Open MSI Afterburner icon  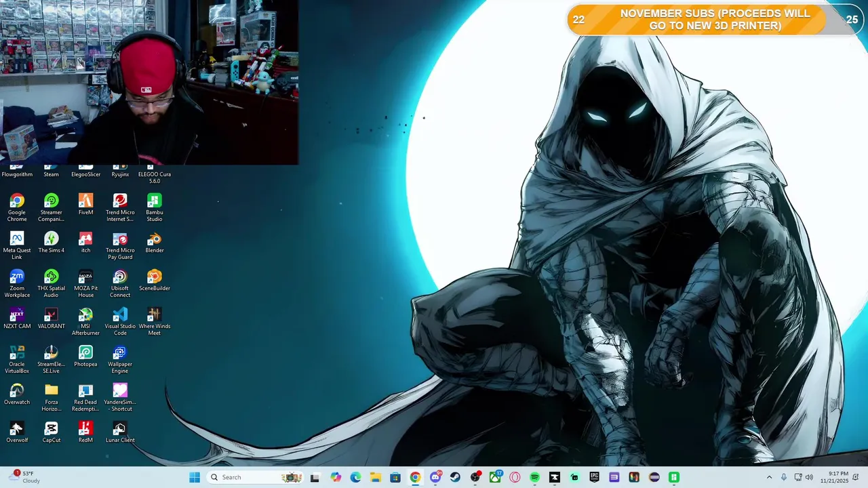(x=85, y=321)
